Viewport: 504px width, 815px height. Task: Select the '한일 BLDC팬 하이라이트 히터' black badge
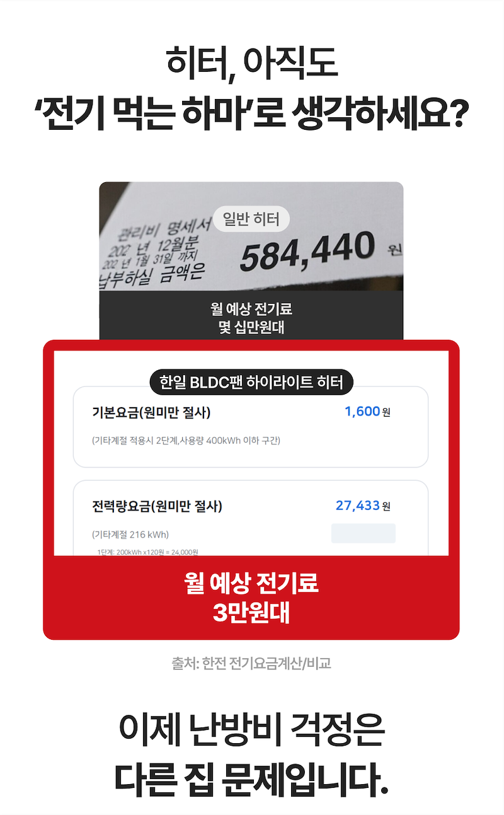click(251, 382)
